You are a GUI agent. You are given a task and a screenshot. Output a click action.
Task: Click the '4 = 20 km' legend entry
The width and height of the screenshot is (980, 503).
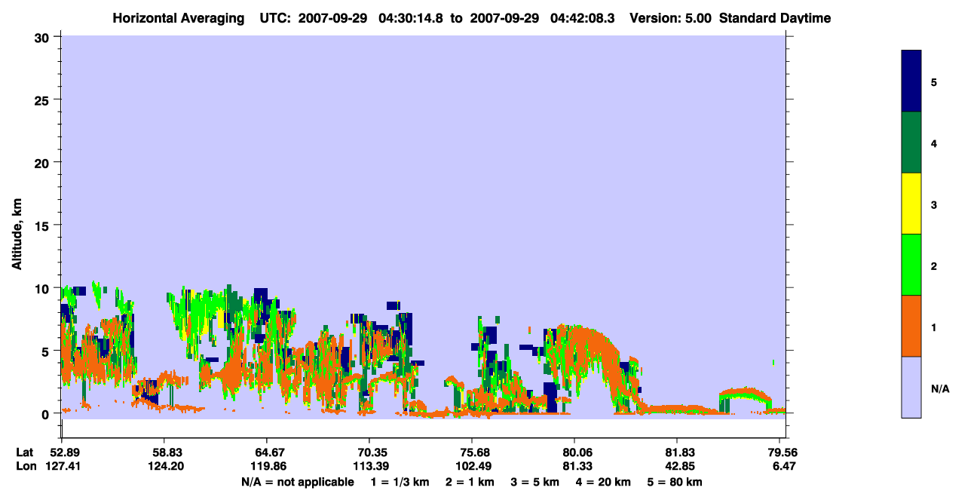tap(603, 482)
